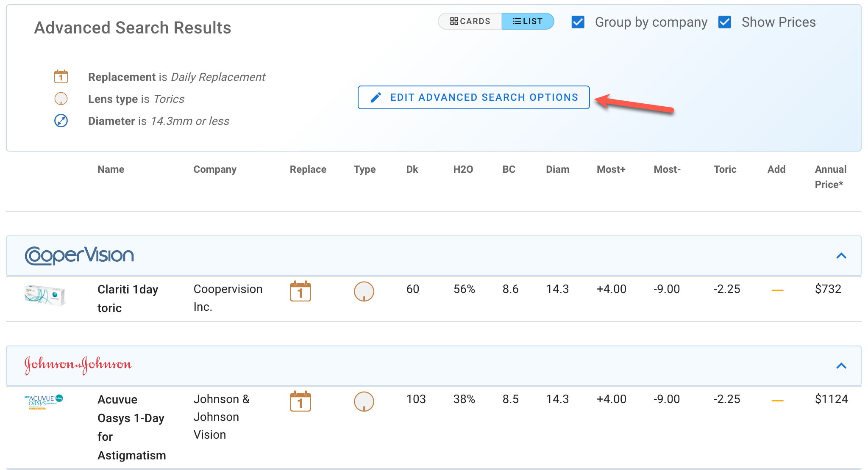Click the Acuvue Oasys product thumbnail

[44, 401]
